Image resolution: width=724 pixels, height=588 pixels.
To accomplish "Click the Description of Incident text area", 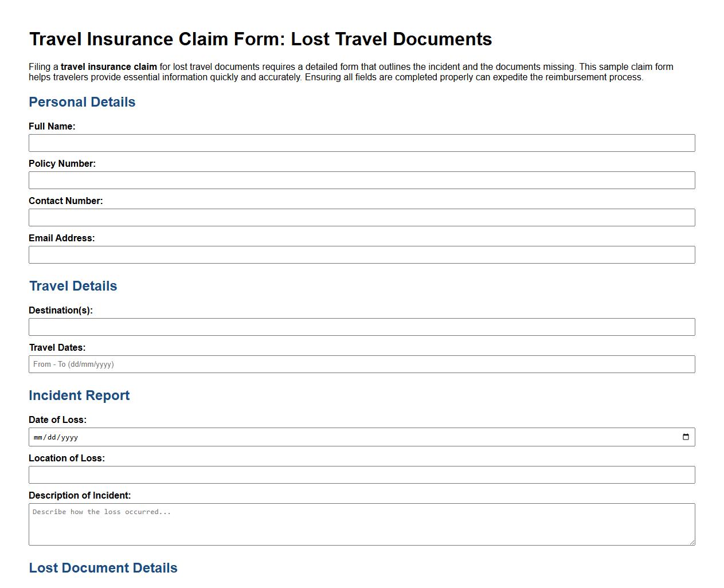I will (x=361, y=523).
